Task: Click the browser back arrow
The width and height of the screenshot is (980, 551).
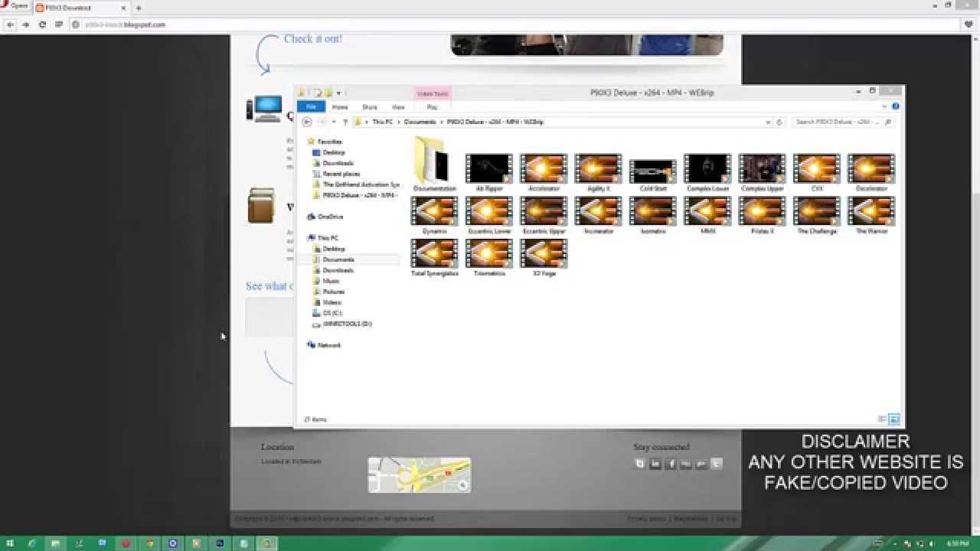Action: [x=10, y=24]
